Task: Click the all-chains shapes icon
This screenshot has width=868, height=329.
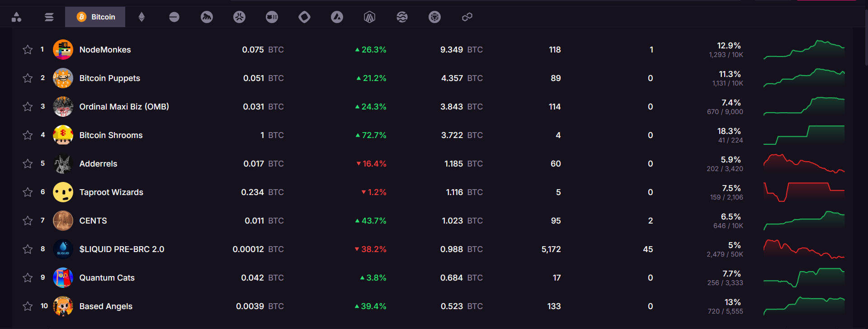Action: tap(17, 17)
